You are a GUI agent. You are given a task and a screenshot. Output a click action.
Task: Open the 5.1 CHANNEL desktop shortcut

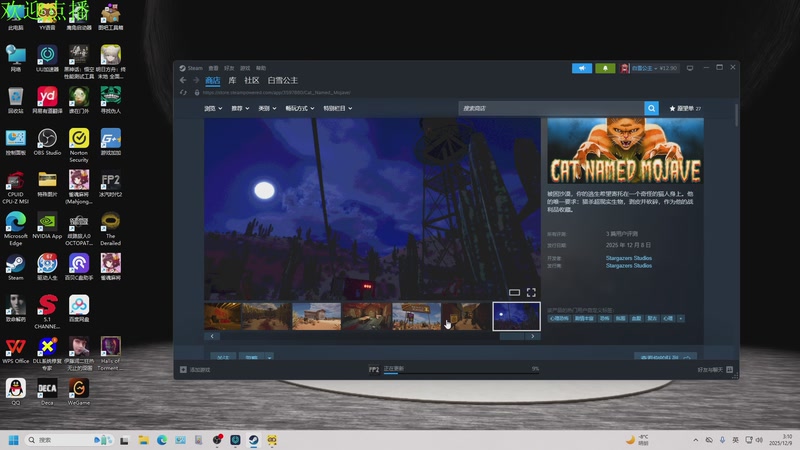(47, 312)
